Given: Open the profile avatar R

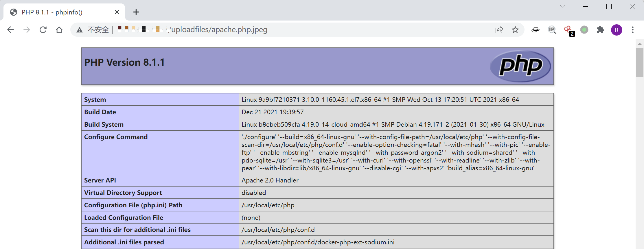Looking at the screenshot, I should (617, 30).
